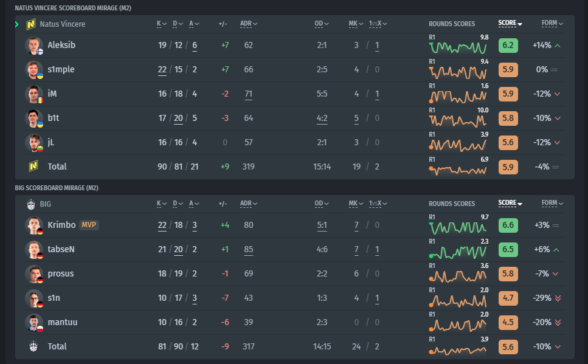Sort BIG table by ADR
The width and height of the screenshot is (588, 364).
[x=249, y=204]
